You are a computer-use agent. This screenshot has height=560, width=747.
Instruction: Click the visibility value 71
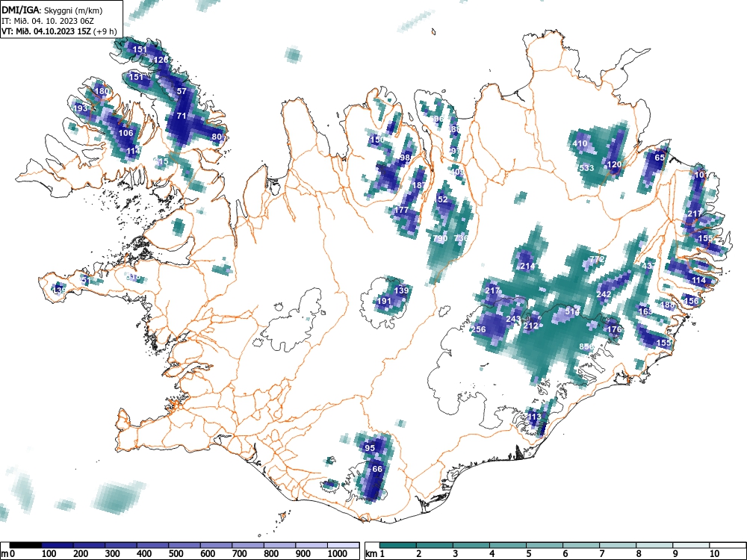(181, 116)
